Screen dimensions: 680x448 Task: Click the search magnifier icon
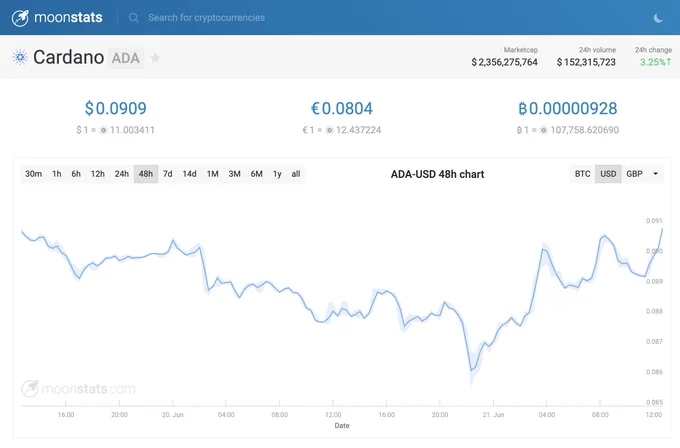(134, 18)
